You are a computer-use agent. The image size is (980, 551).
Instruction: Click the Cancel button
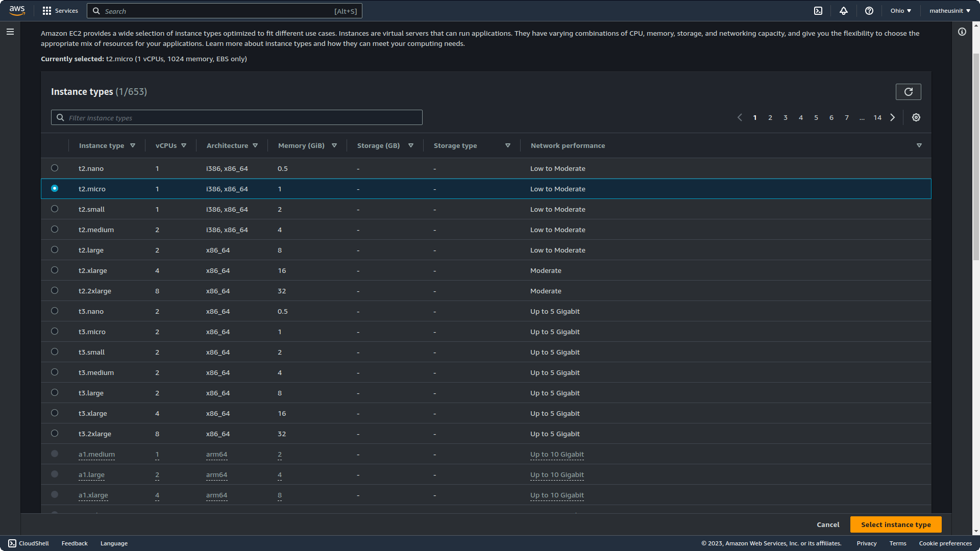pos(828,524)
